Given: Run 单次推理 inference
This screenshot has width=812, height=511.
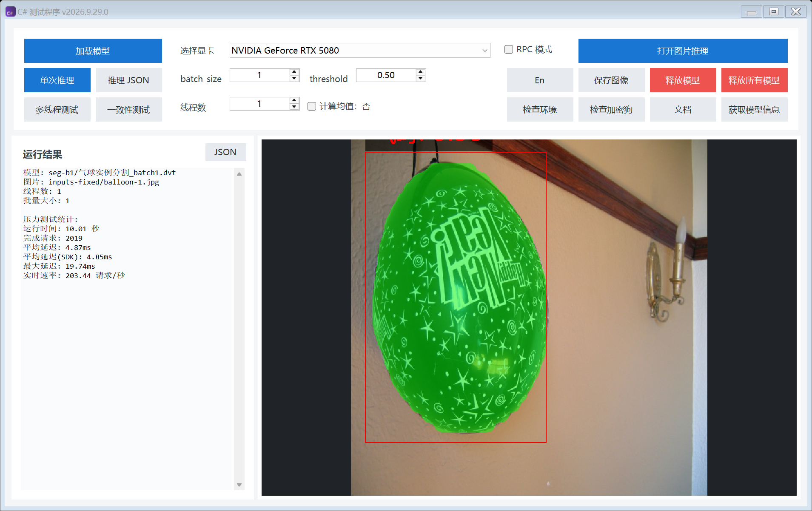Looking at the screenshot, I should [x=57, y=80].
